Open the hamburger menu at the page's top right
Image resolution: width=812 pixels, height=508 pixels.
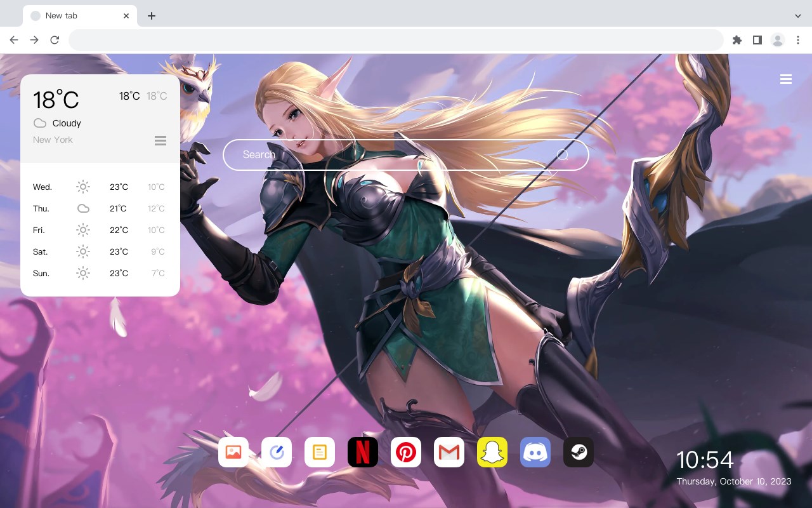pos(786,79)
